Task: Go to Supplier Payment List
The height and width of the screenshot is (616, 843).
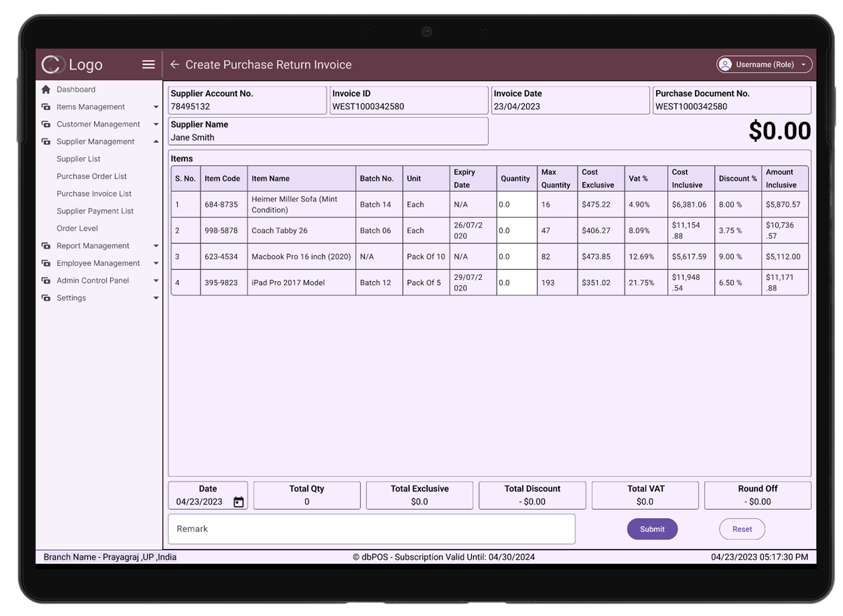Action: click(95, 211)
